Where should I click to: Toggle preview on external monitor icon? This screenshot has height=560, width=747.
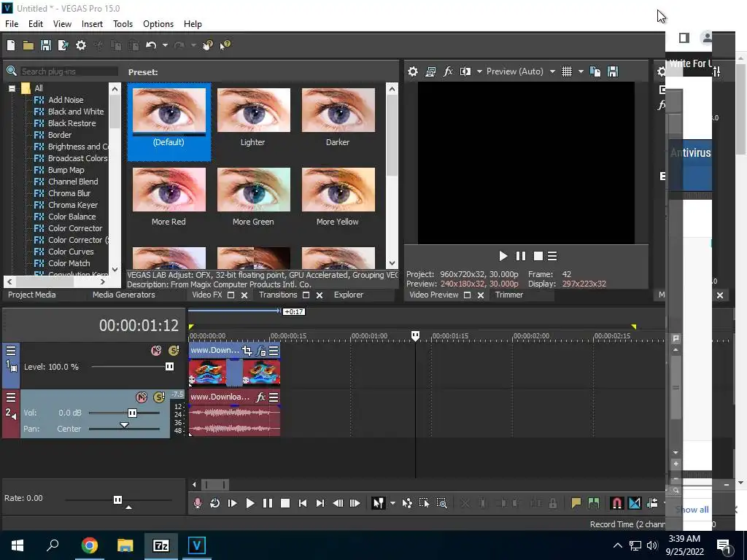point(430,71)
